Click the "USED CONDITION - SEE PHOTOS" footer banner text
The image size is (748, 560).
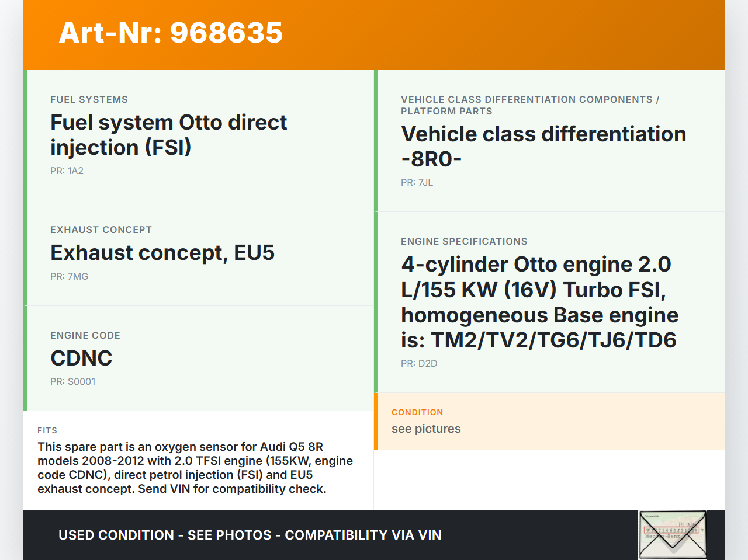(250, 535)
